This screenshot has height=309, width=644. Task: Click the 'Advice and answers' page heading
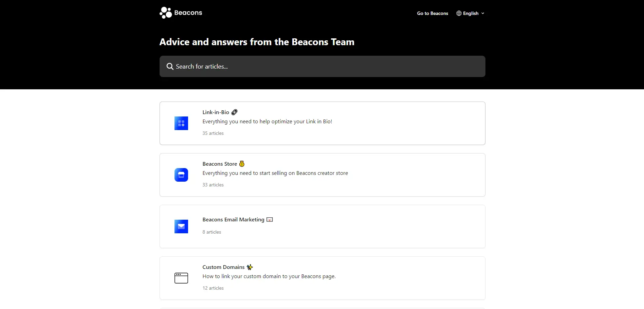click(x=257, y=42)
